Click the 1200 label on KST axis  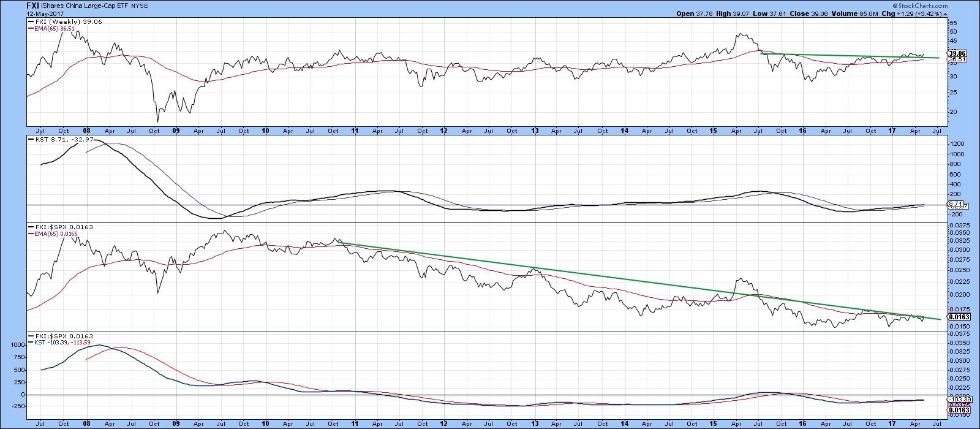(958, 144)
